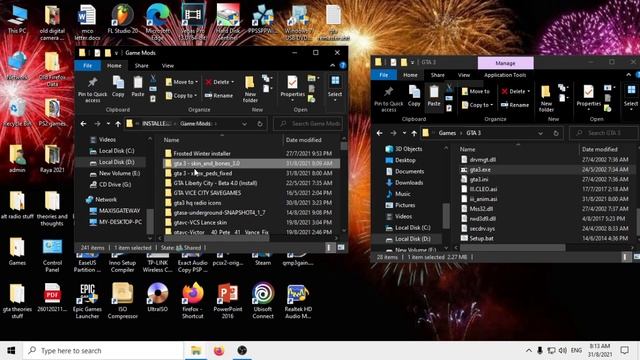Viewport: 640px width, 360px height.
Task: Click Pin to Quick access in Game Mods window
Action: [x=93, y=89]
